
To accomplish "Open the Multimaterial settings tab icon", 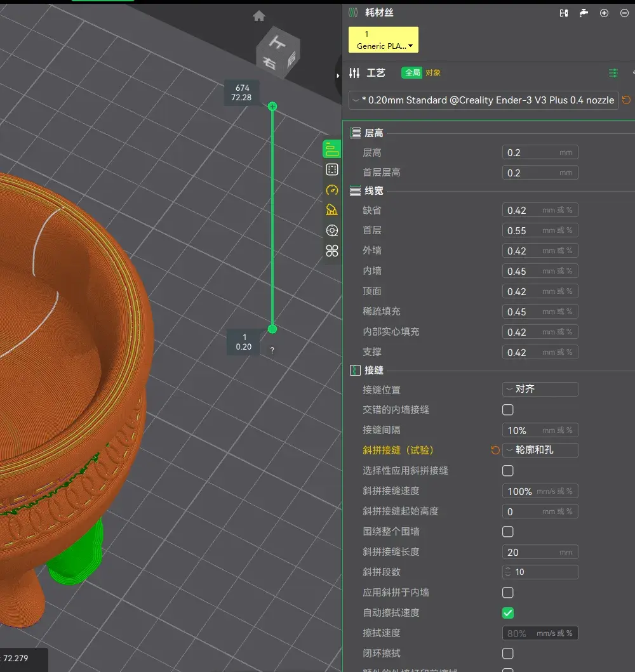I will 331,230.
